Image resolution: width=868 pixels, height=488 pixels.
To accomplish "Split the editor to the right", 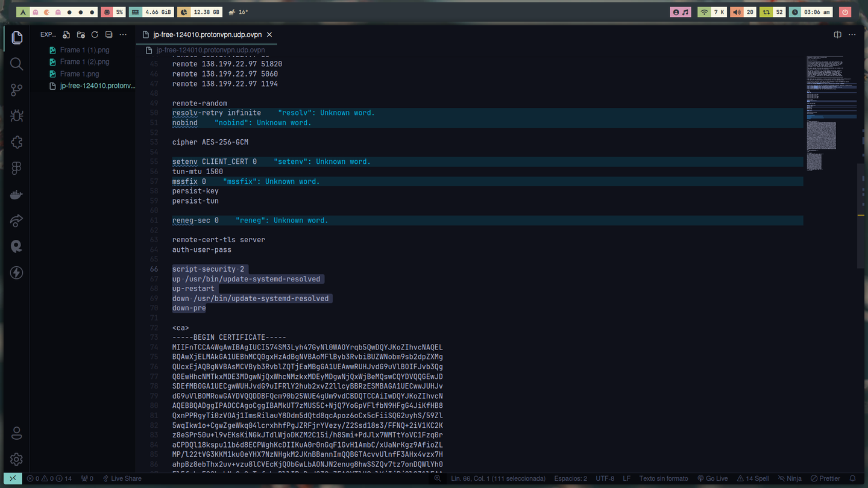I will 837,35.
